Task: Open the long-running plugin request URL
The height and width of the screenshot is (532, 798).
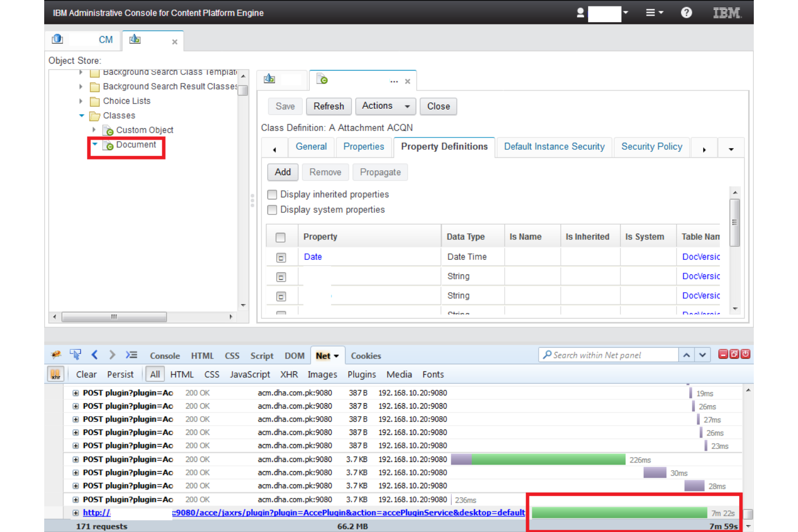Action: click(x=304, y=513)
